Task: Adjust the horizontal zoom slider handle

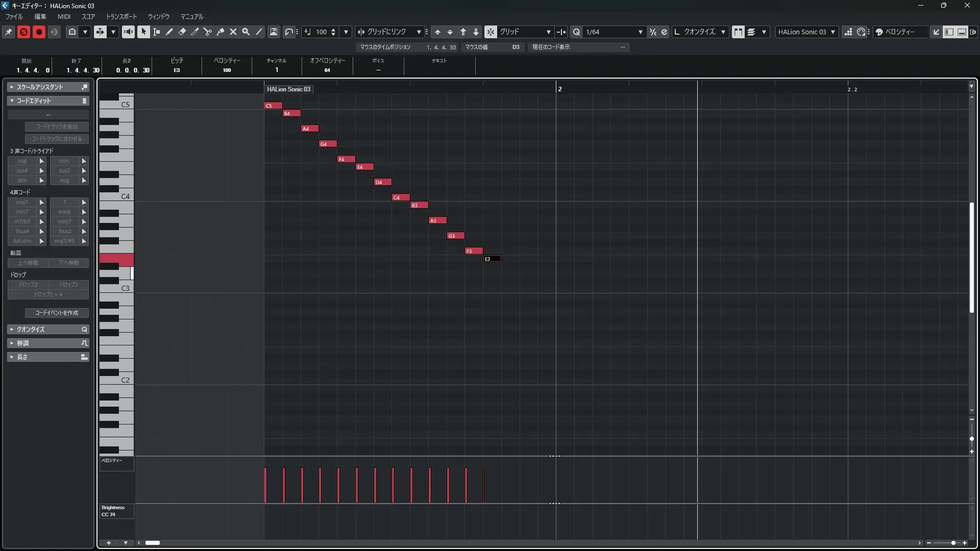Action: click(x=953, y=543)
